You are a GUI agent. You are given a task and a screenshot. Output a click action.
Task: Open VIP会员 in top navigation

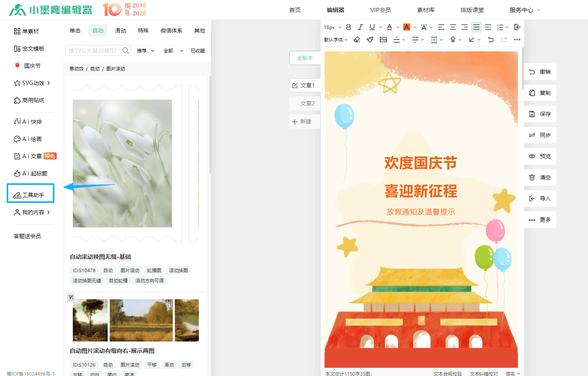click(x=380, y=10)
